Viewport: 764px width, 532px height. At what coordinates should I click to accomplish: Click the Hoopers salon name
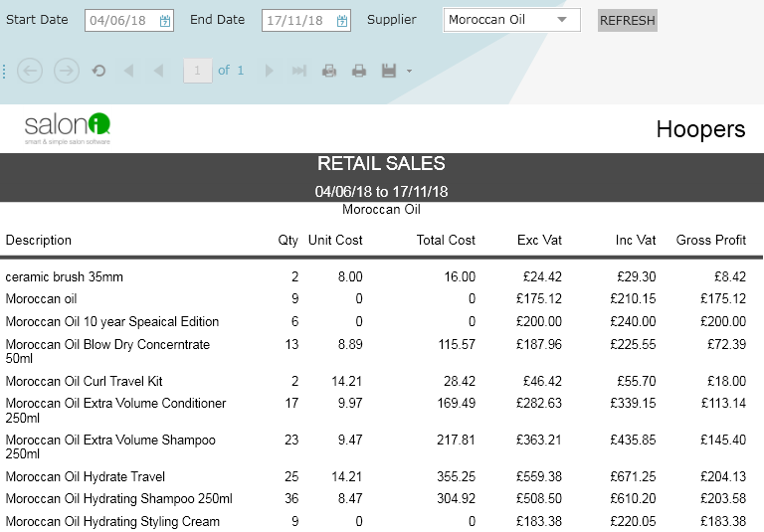click(700, 129)
